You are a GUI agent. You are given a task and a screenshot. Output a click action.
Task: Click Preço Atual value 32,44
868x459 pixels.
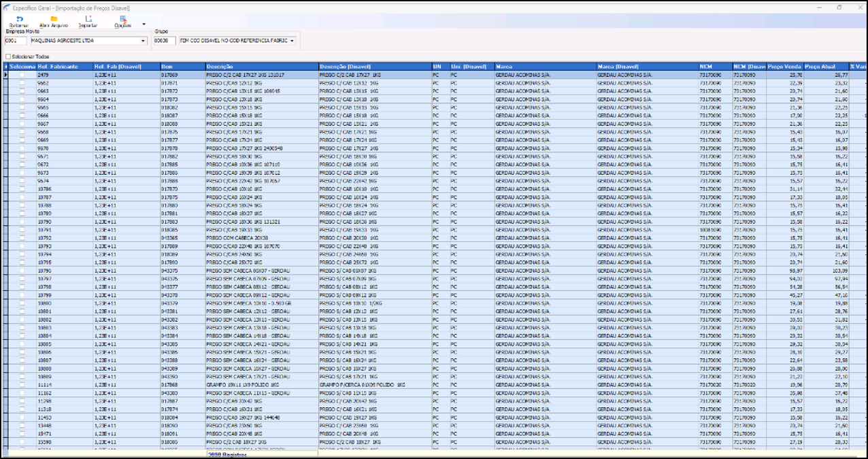(826, 189)
